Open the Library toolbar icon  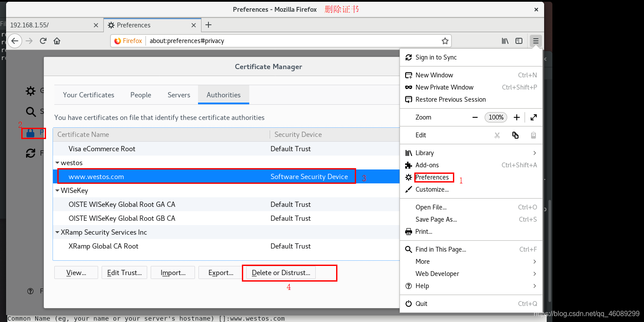505,41
